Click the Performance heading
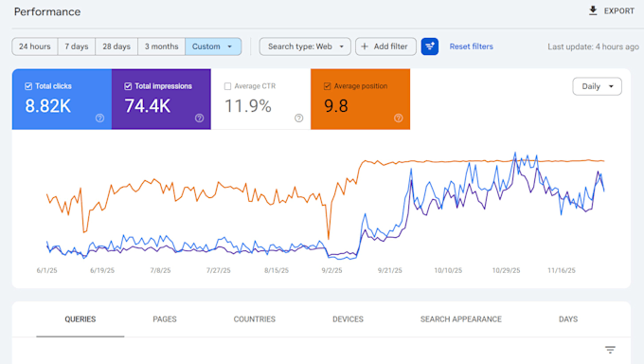 [x=47, y=11]
